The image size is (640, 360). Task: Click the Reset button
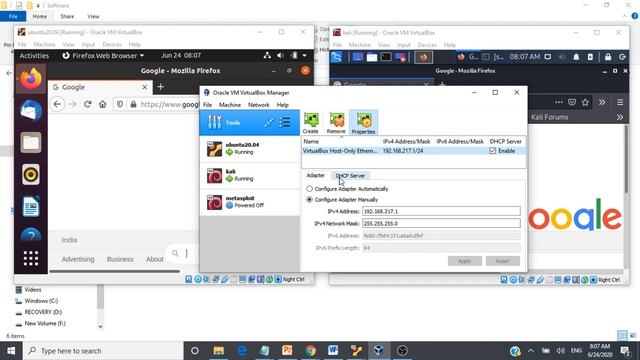click(502, 261)
